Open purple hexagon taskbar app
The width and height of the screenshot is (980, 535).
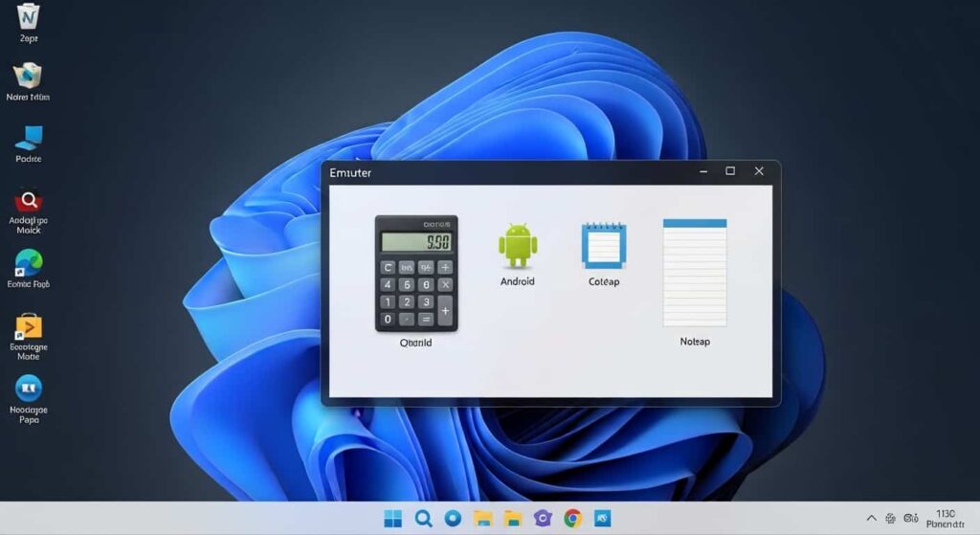click(x=543, y=518)
